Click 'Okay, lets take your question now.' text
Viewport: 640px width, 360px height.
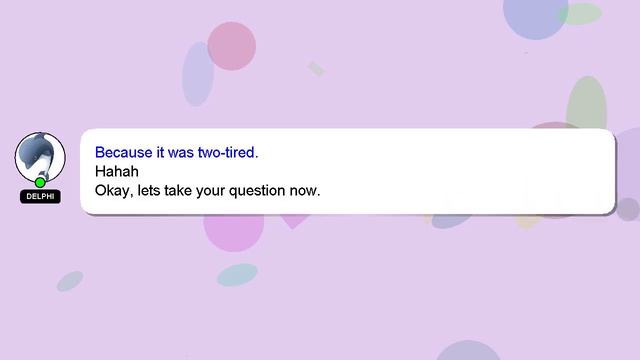point(207,191)
